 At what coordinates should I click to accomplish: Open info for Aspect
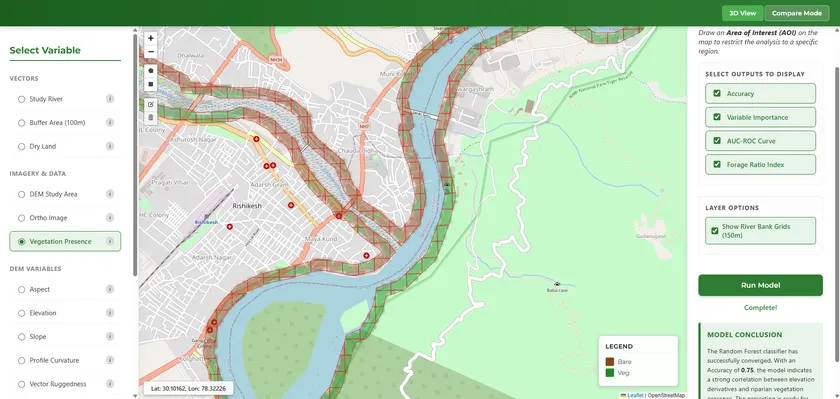[110, 289]
